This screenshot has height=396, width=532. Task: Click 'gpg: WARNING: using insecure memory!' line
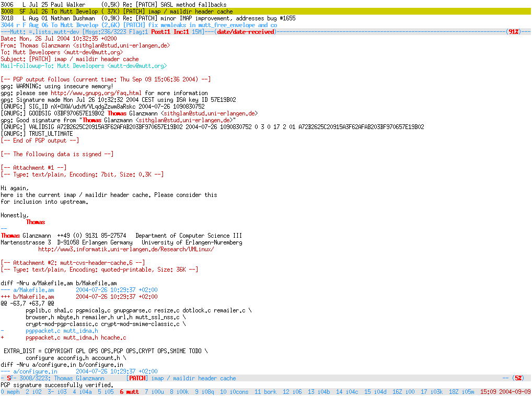(57, 86)
